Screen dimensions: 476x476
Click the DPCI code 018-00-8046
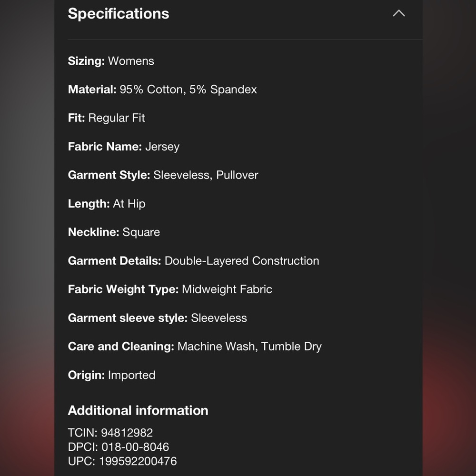(x=135, y=447)
